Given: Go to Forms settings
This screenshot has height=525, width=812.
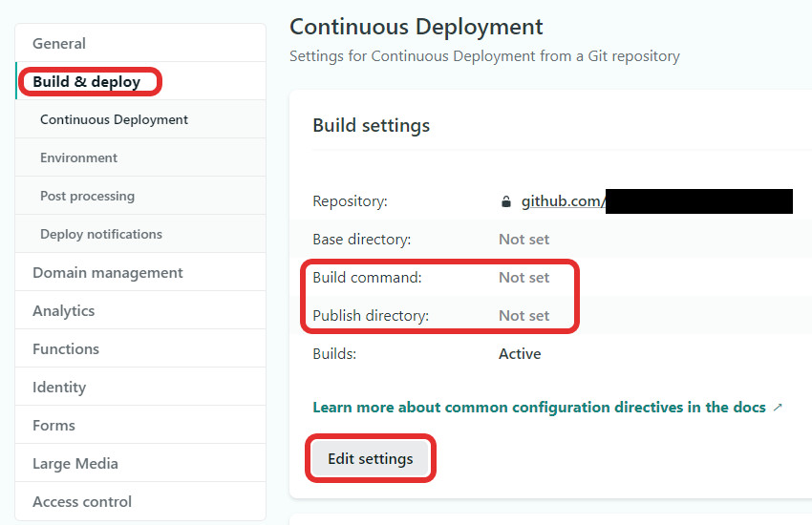Looking at the screenshot, I should (53, 426).
